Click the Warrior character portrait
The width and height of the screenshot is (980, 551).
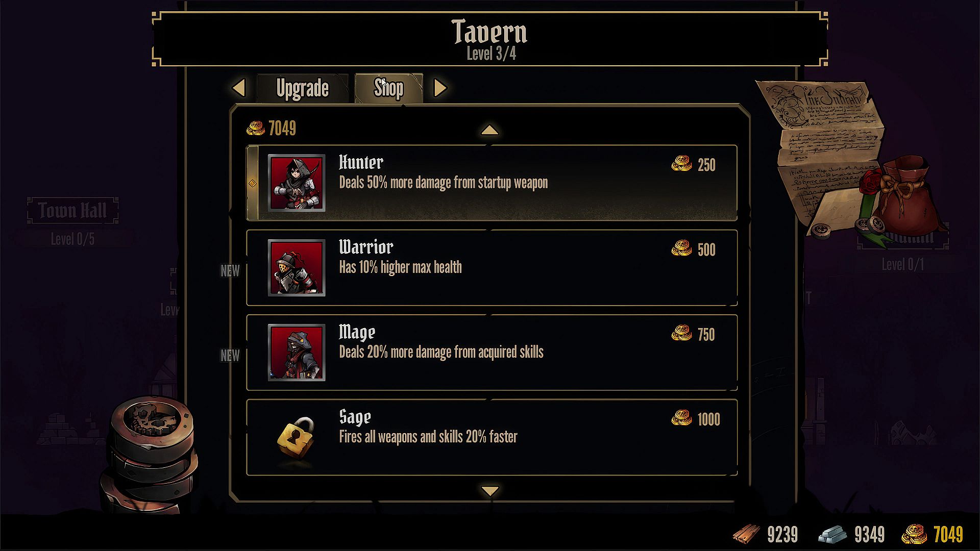click(297, 267)
